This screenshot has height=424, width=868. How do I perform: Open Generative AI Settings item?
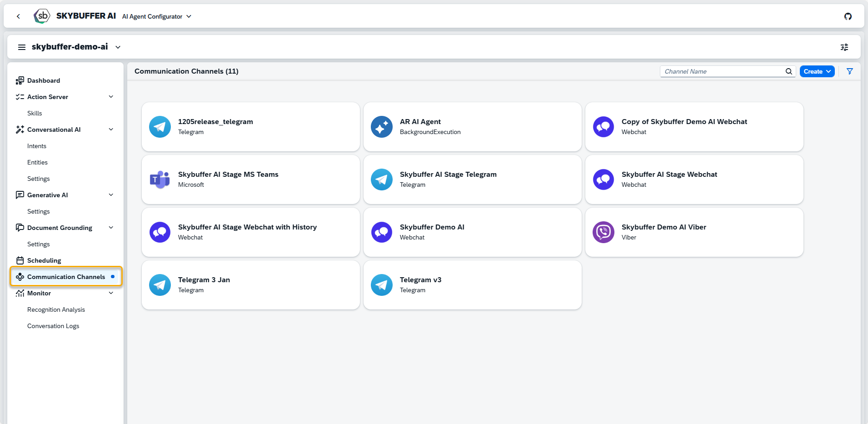39,211
